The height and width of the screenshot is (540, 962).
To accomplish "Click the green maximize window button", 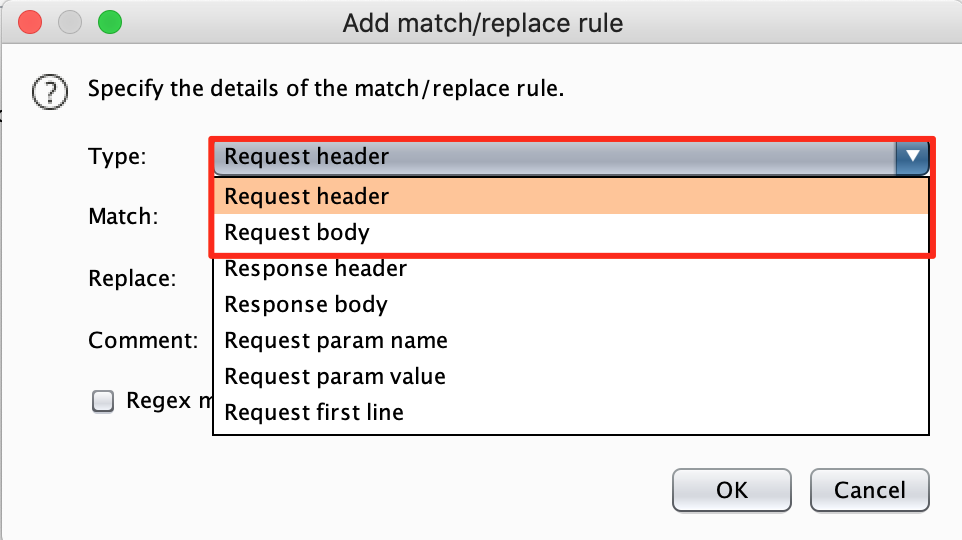I will click(x=109, y=21).
